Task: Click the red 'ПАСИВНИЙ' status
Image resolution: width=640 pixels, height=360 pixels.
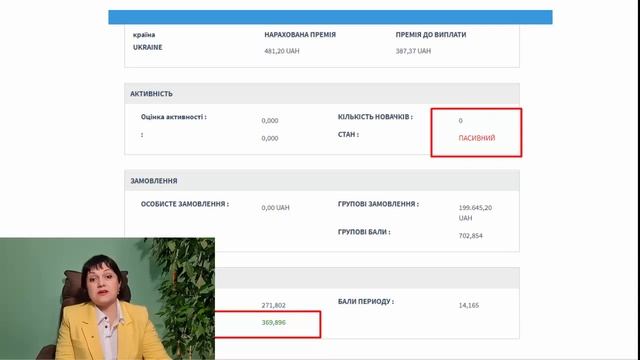Action: tap(477, 138)
